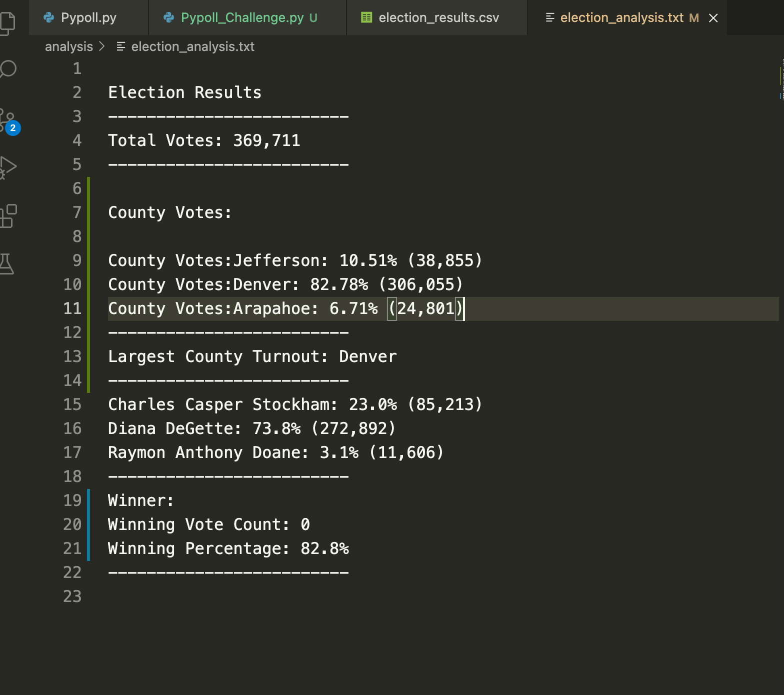Click the Jefferson 10.51% line
The width and height of the screenshot is (784, 695).
pos(295,260)
